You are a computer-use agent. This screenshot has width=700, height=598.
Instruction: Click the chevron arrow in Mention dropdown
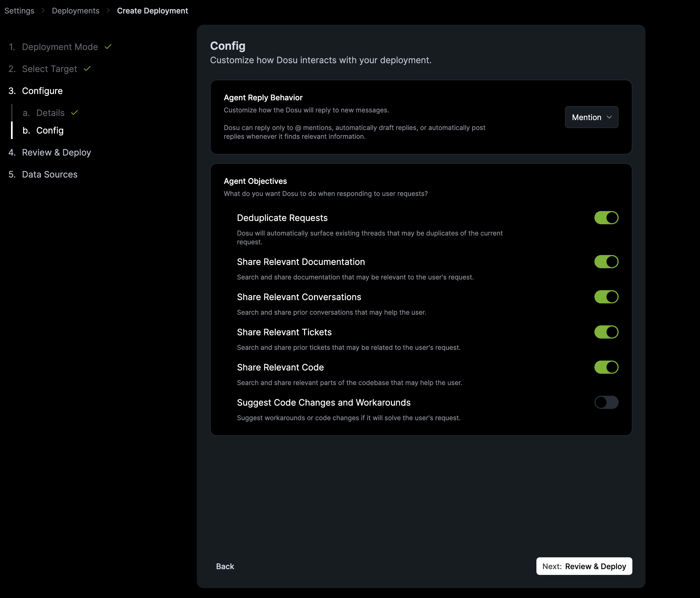(609, 117)
